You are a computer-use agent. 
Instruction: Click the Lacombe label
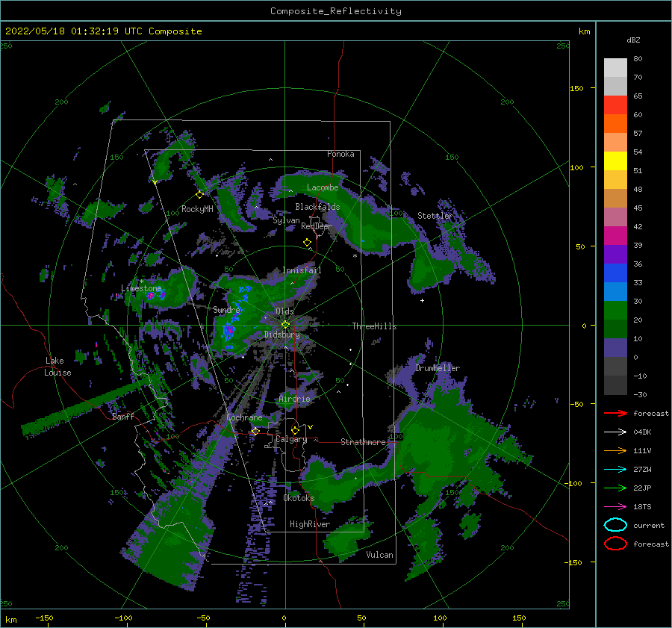pyautogui.click(x=323, y=187)
